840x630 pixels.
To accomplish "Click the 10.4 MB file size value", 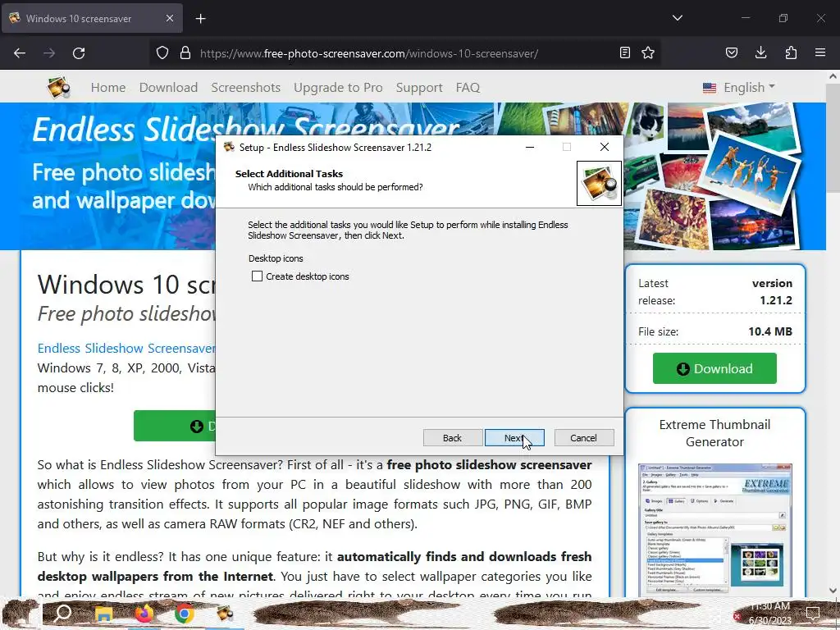I will click(769, 331).
